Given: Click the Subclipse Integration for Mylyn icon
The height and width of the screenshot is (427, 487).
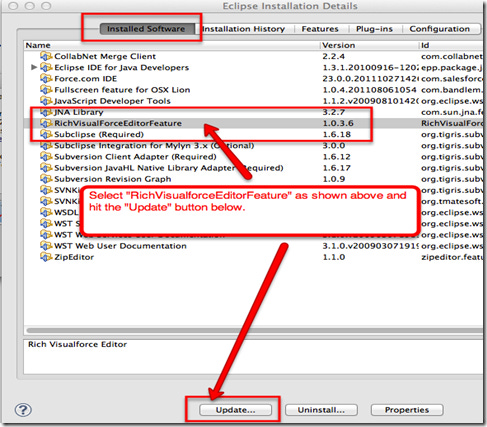Looking at the screenshot, I should (46, 146).
